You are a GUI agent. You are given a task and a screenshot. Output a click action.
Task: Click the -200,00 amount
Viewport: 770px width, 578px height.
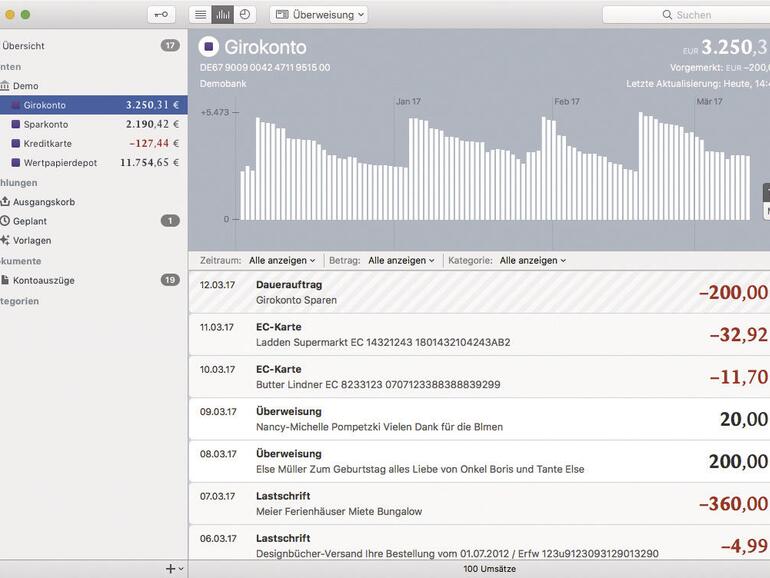coord(733,293)
